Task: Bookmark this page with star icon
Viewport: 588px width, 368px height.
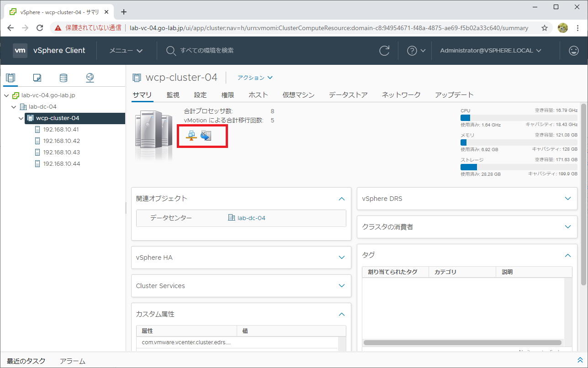Action: coord(545,28)
